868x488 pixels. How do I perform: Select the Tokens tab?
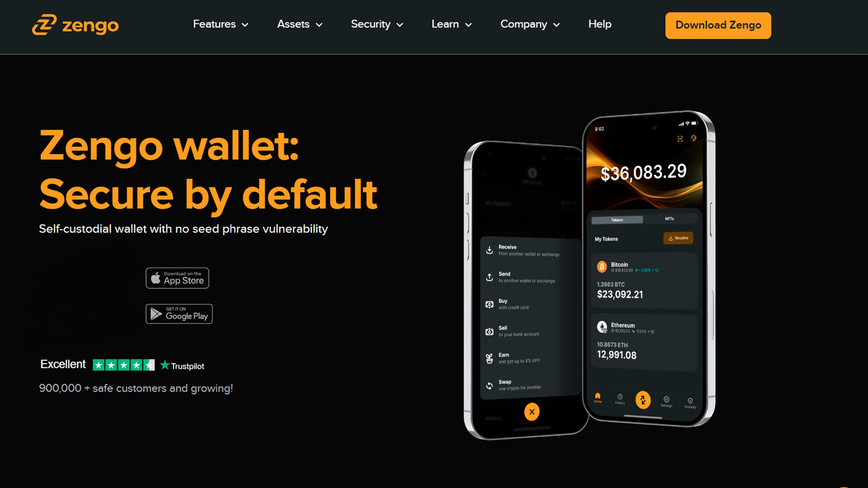click(617, 219)
